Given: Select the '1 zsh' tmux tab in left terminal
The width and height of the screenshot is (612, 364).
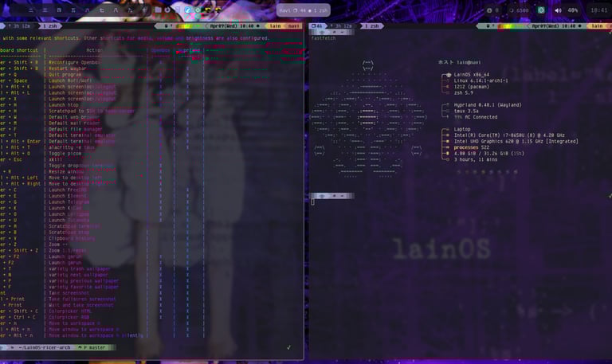Looking at the screenshot, I should (50, 26).
